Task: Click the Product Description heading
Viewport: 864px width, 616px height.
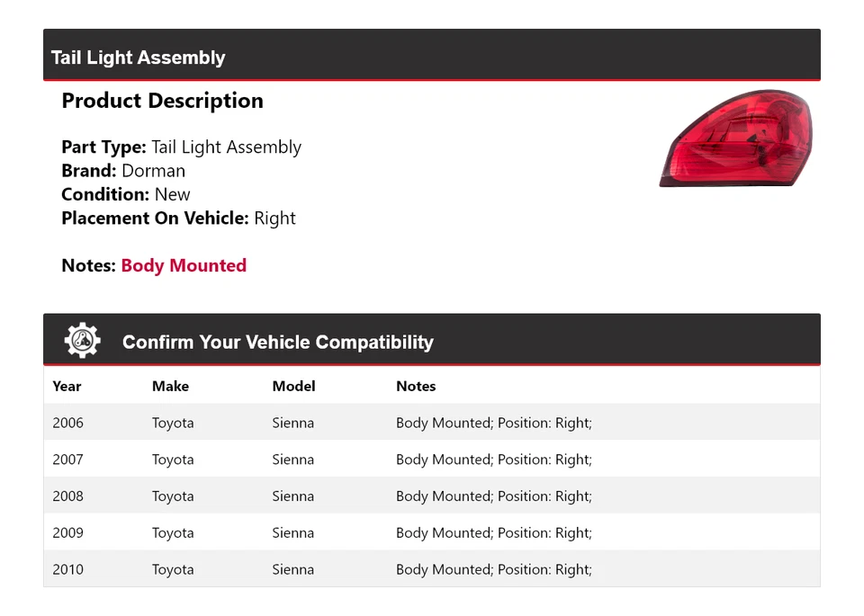Action: pyautogui.click(x=162, y=101)
